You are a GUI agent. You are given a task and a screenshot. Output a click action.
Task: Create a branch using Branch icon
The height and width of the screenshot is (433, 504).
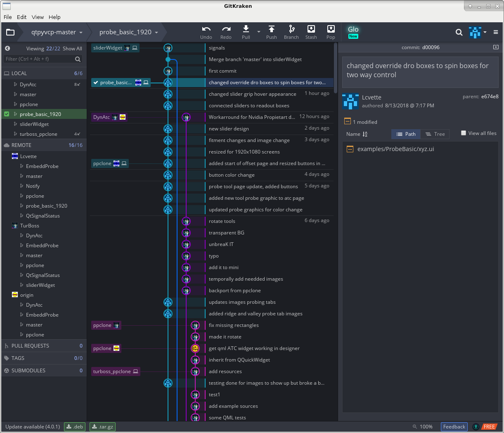[291, 28]
